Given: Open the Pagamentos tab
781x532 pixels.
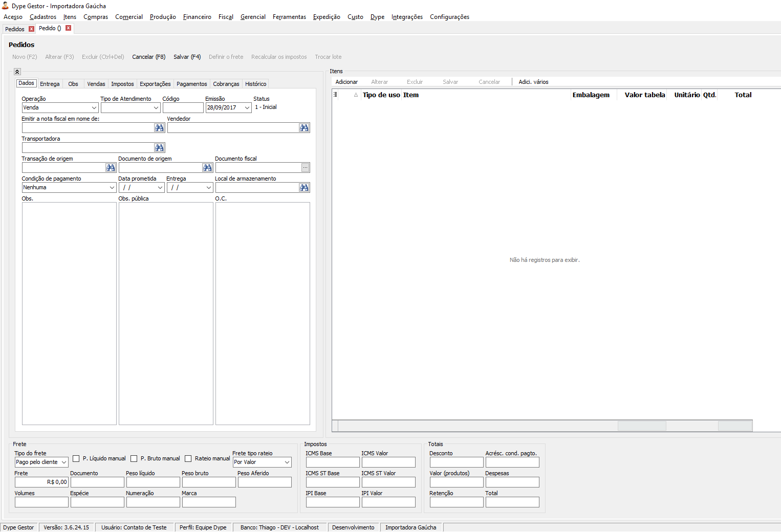Looking at the screenshot, I should click(192, 84).
